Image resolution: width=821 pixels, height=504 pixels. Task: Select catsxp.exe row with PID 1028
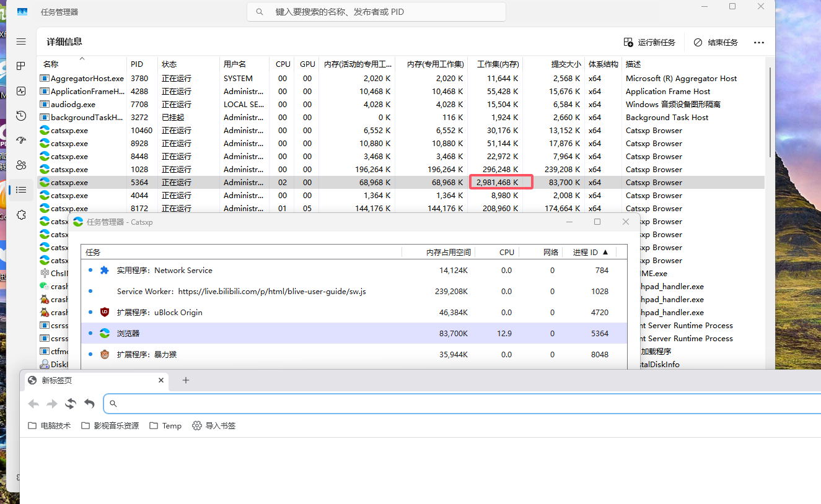pyautogui.click(x=402, y=170)
